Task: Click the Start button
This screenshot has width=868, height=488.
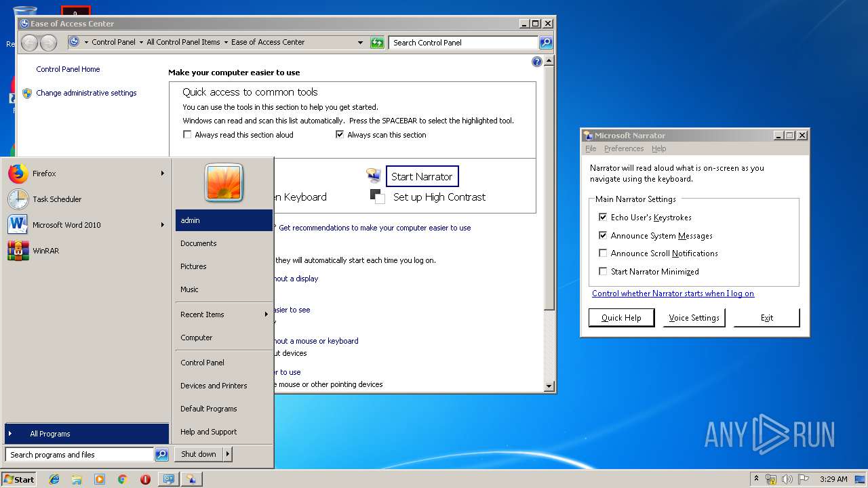Action: point(19,479)
